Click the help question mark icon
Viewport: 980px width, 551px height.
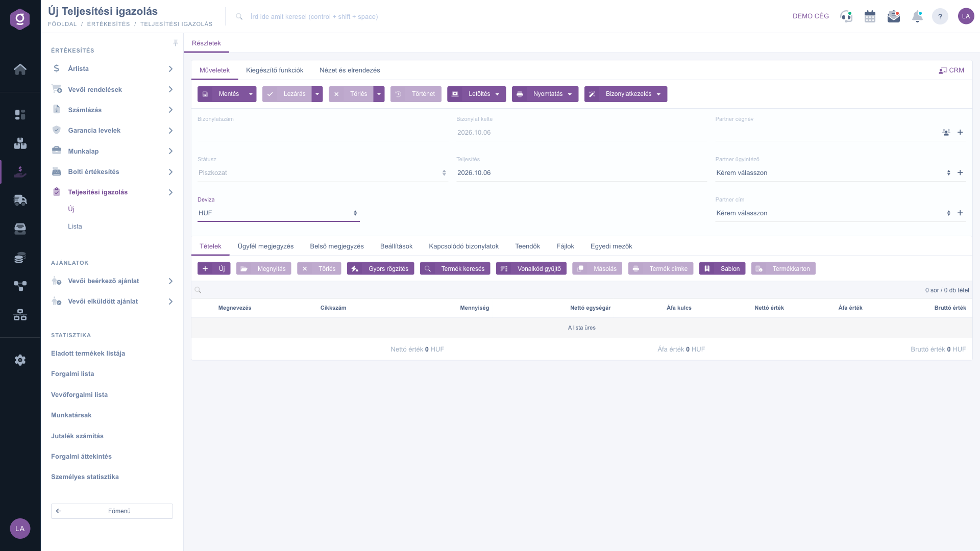pyautogui.click(x=940, y=16)
